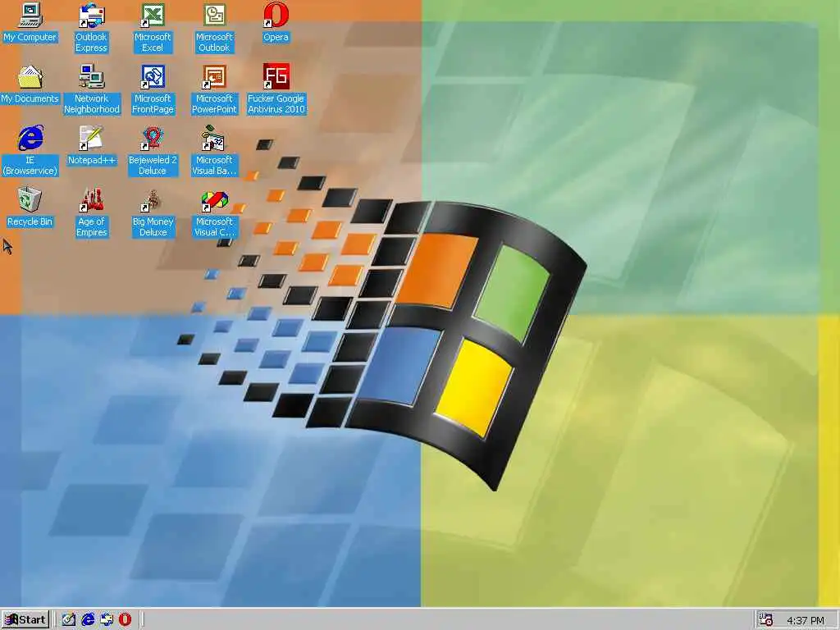Launch Opera from Quick Launch bar
The height and width of the screenshot is (630, 840).
[x=125, y=620]
